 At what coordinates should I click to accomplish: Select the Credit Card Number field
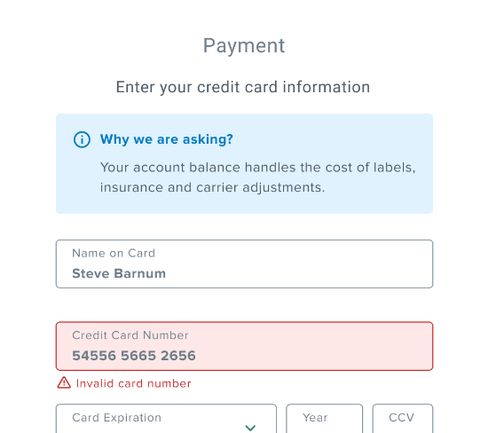(x=244, y=346)
